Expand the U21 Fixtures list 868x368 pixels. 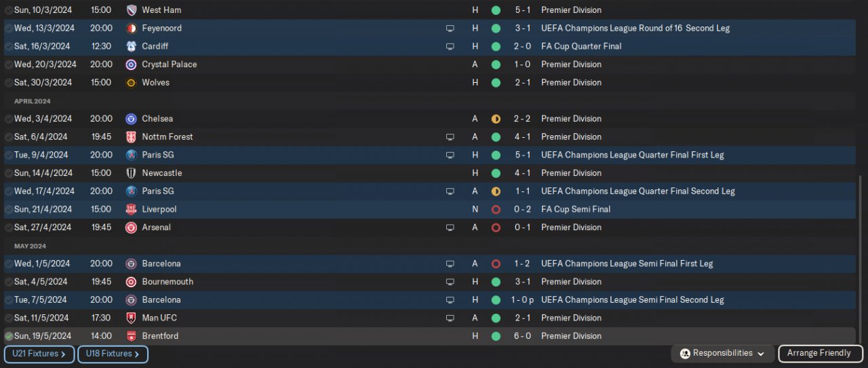point(39,354)
